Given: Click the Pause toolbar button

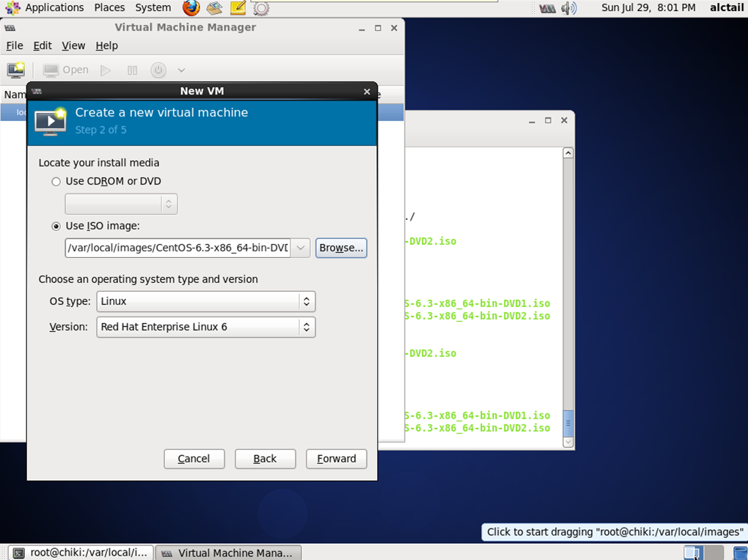Looking at the screenshot, I should point(132,70).
